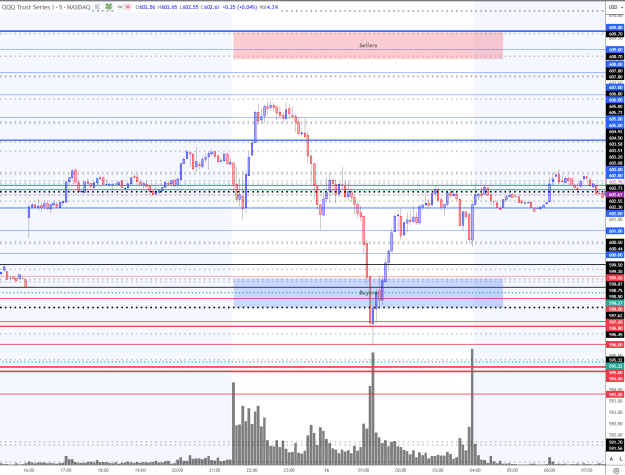Click the green indicator icon beside the symbol title
This screenshot has width=625, height=475.
108,7
